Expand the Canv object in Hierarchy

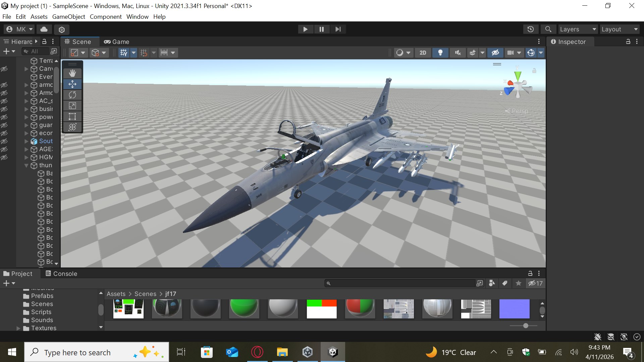coord(26,69)
